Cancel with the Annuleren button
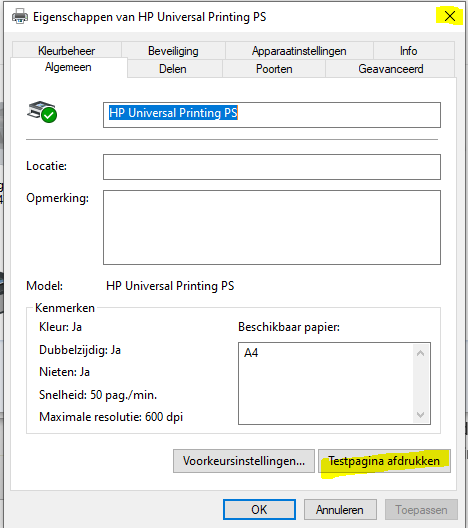The width and height of the screenshot is (468, 528). click(340, 509)
